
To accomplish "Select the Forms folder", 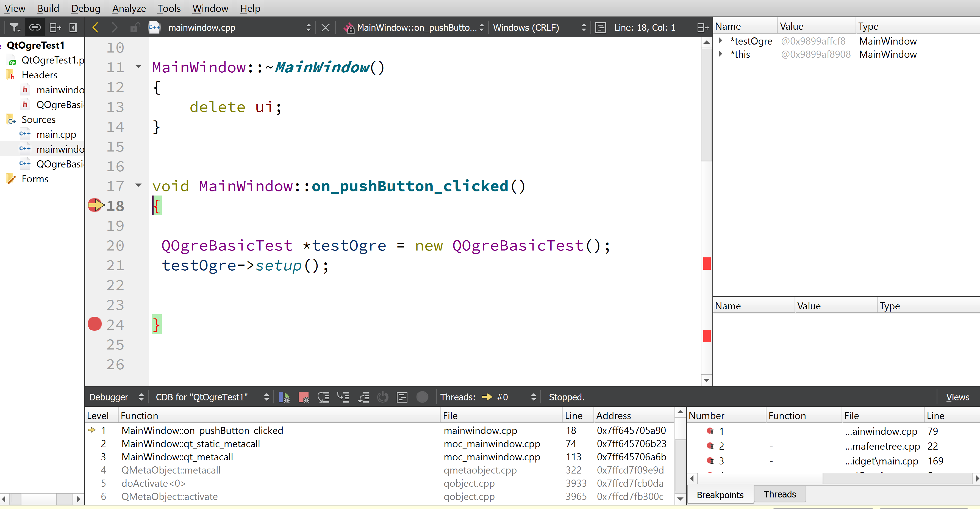I will pos(35,178).
